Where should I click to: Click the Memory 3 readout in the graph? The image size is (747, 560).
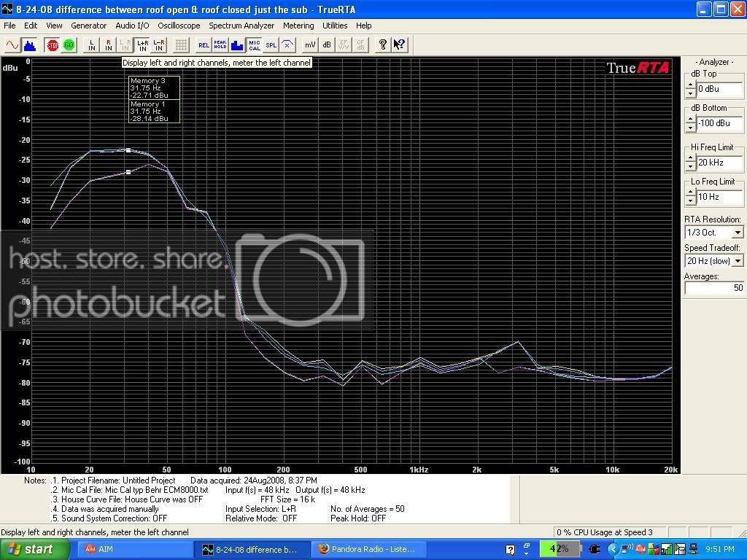155,88
